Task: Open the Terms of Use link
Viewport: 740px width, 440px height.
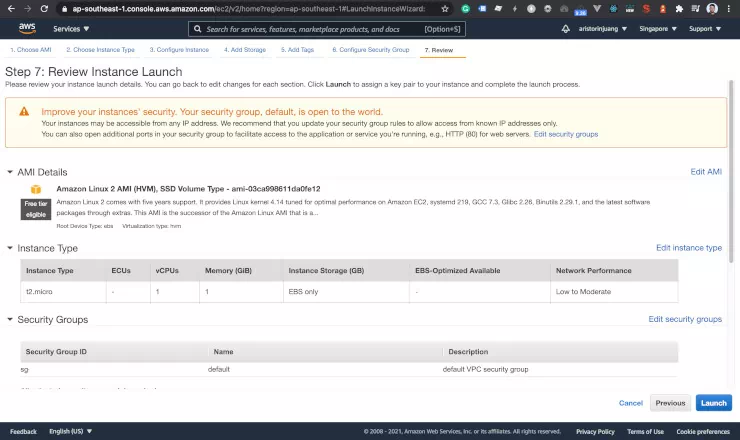Action: pyautogui.click(x=645, y=432)
